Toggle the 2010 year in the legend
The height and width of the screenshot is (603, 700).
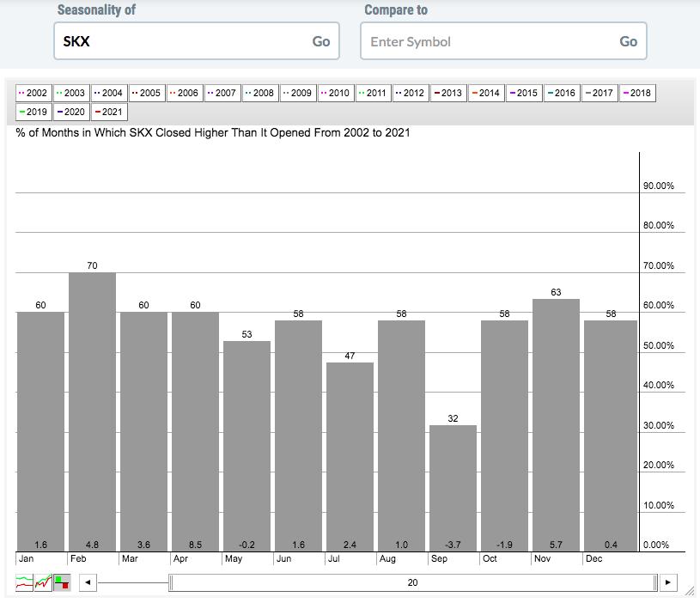tap(335, 93)
